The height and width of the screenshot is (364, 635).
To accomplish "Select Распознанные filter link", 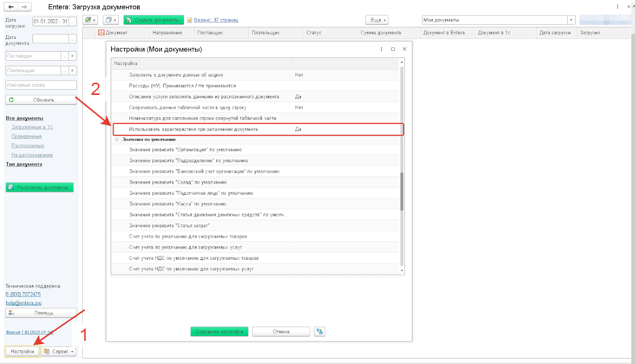I will coord(28,146).
